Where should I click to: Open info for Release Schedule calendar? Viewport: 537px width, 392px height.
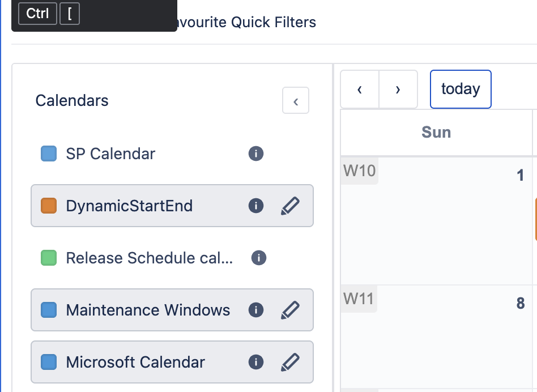tap(259, 258)
